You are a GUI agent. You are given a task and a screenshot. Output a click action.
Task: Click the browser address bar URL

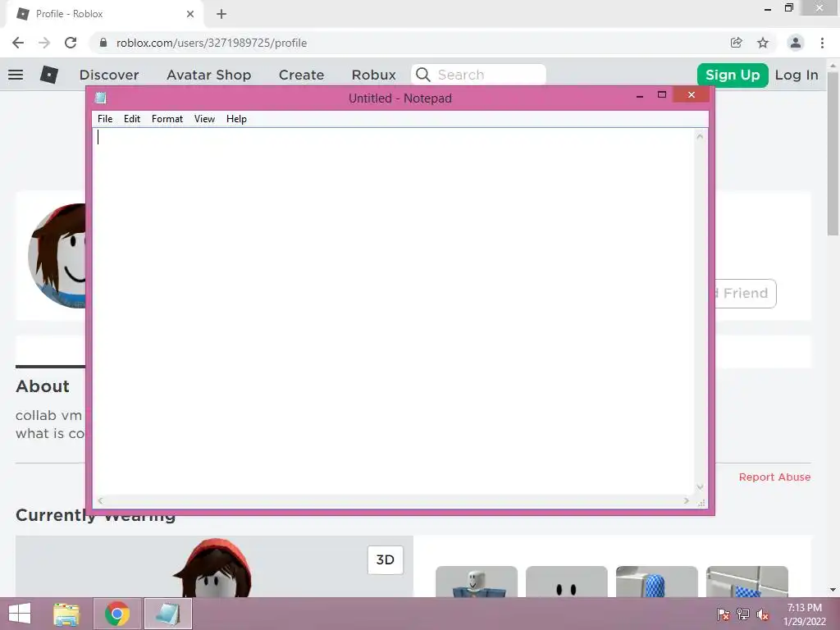pos(212,43)
